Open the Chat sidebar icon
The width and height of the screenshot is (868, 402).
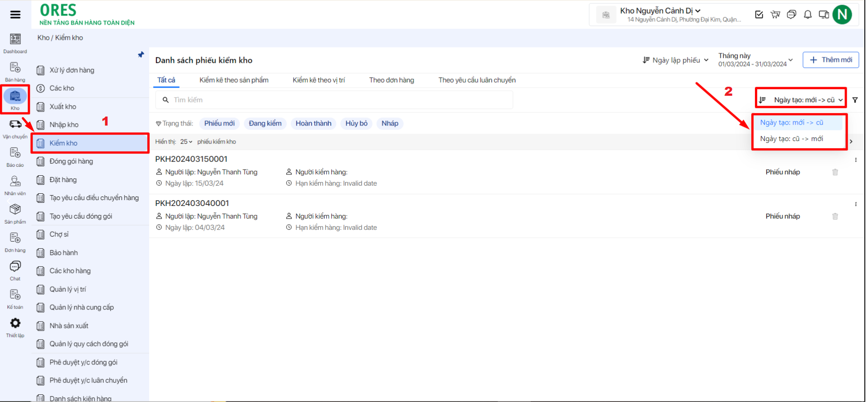pyautogui.click(x=15, y=266)
